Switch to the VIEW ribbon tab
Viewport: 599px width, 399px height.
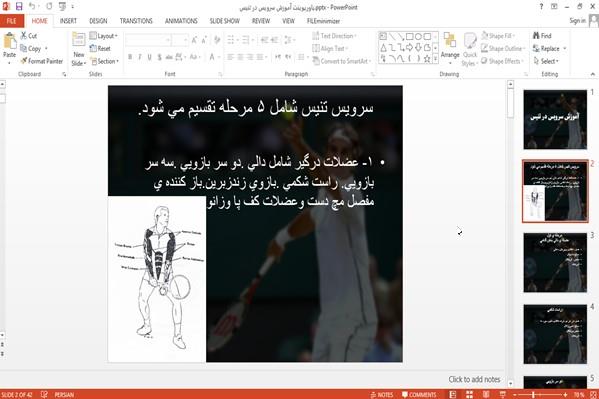click(x=288, y=21)
